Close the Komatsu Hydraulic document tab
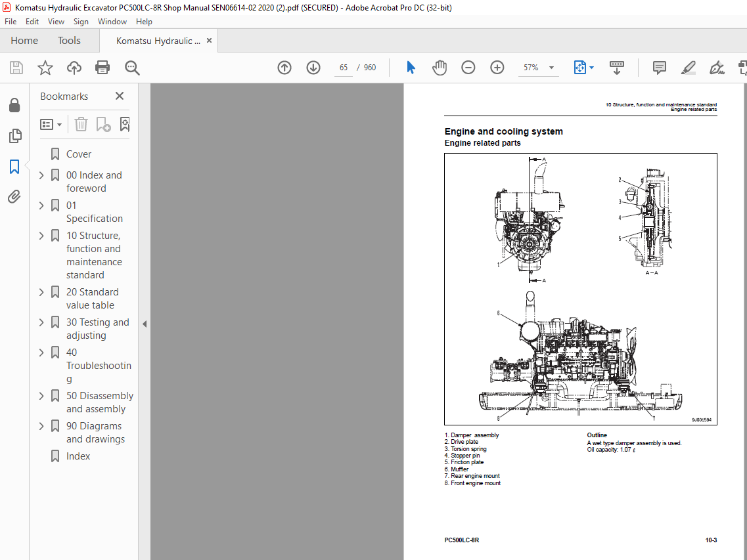747x560 pixels. tap(209, 41)
